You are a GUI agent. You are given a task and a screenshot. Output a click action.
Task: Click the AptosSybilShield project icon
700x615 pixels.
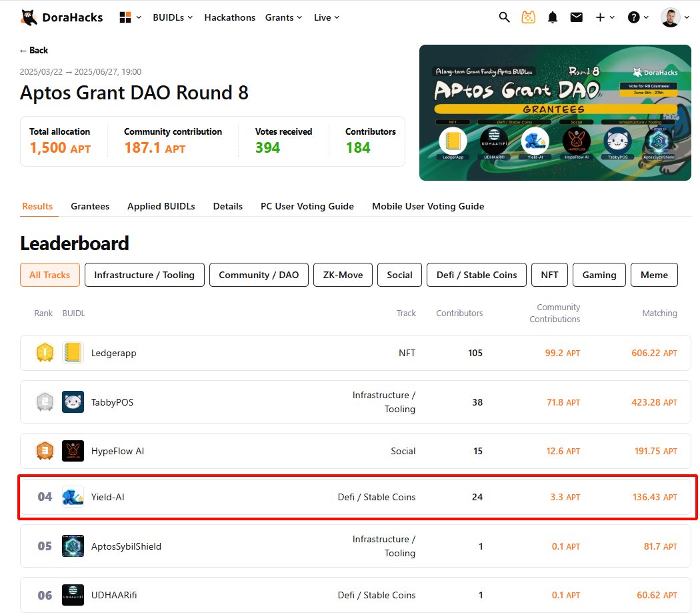(73, 546)
